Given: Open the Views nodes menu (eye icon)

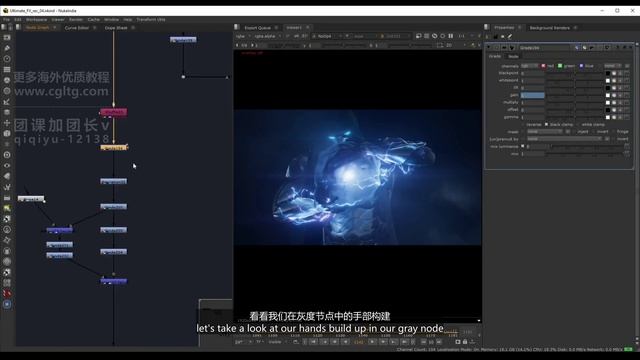Looking at the screenshot, I should click(x=7, y=165).
